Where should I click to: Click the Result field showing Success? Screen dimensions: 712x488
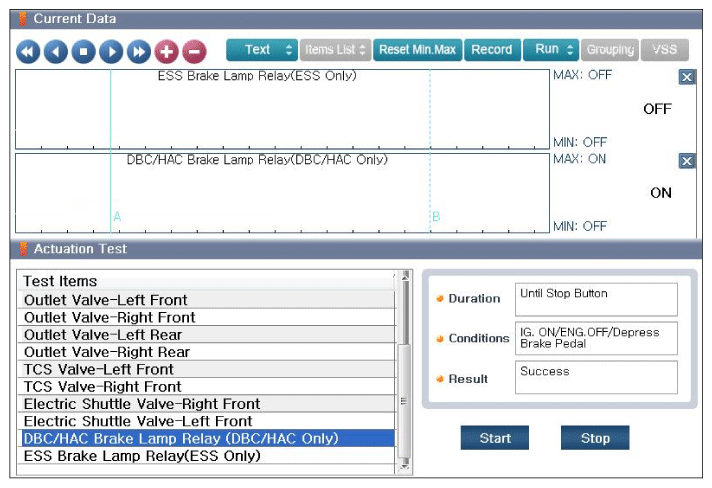(596, 377)
